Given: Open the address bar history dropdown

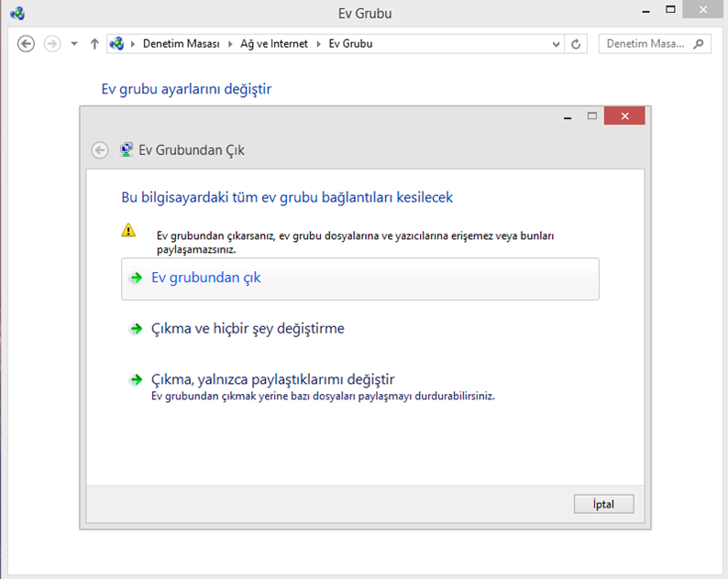Looking at the screenshot, I should coord(556,44).
